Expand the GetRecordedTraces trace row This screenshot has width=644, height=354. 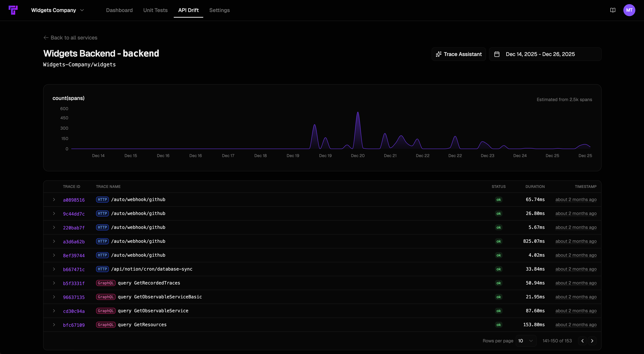[x=54, y=283]
